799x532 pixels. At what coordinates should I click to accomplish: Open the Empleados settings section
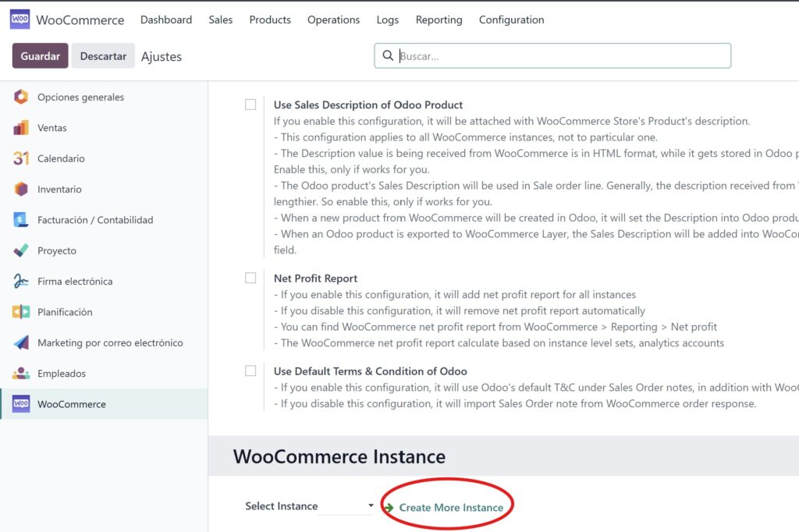[20, 373]
